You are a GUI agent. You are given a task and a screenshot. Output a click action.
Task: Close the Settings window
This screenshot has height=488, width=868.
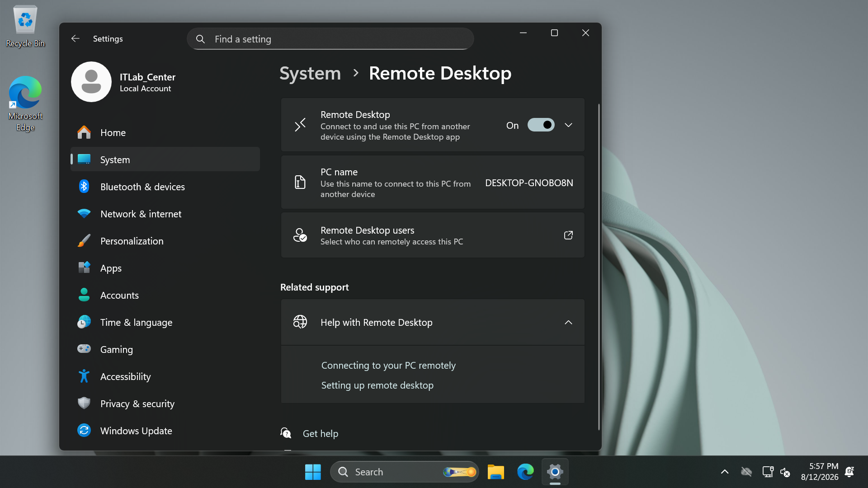click(x=585, y=33)
